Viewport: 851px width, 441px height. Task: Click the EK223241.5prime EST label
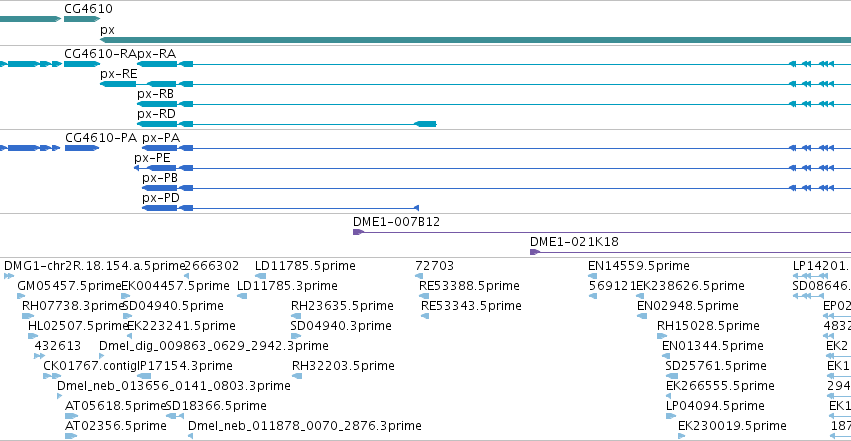pyautogui.click(x=181, y=326)
